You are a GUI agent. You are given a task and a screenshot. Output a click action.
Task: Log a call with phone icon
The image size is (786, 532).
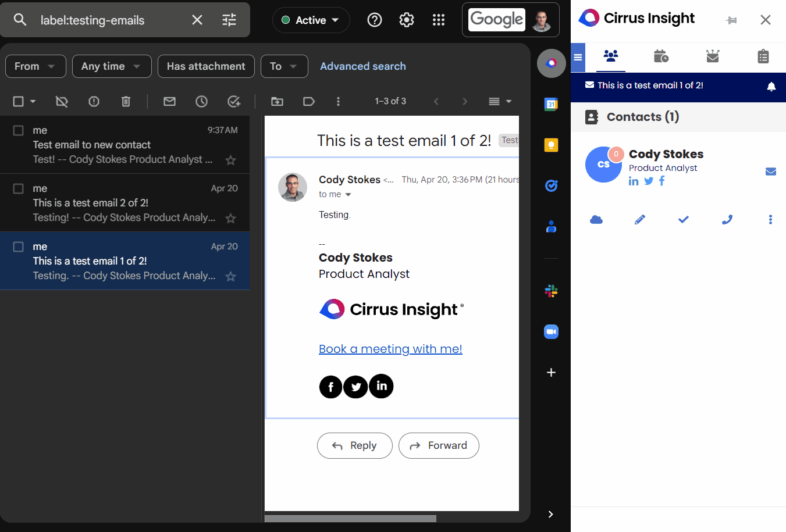(727, 220)
